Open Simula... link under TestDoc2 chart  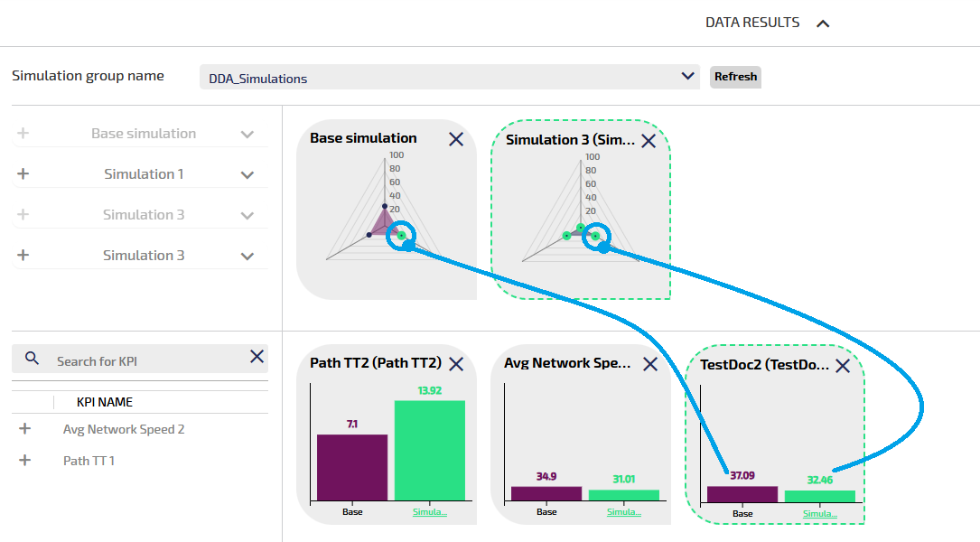click(819, 514)
